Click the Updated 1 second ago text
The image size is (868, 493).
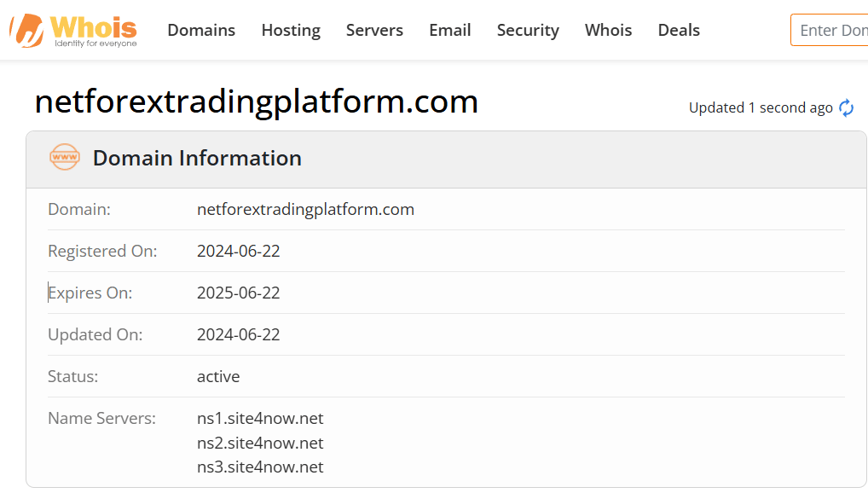pyautogui.click(x=761, y=107)
